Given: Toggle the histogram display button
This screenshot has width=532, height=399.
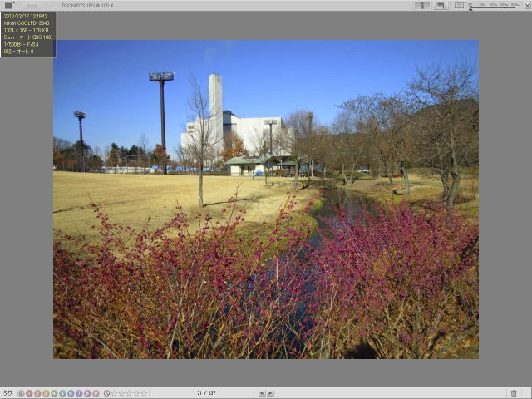Looking at the screenshot, I should (441, 5).
